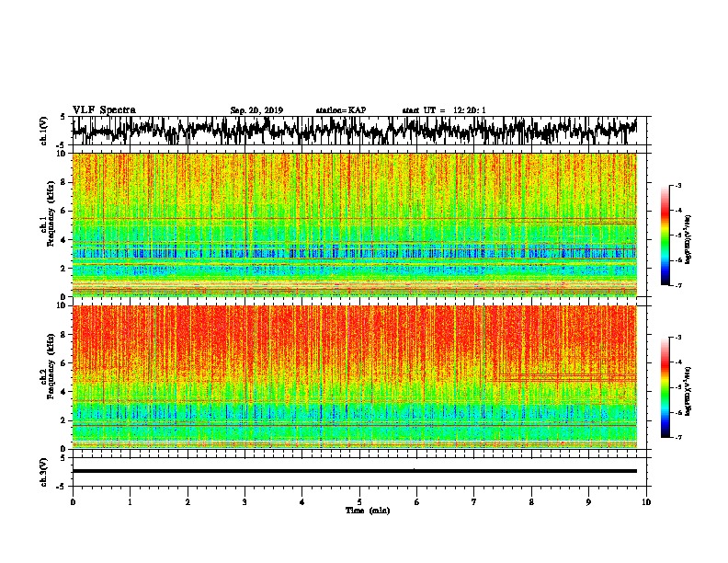Click the ch.2 colorbar log(PSD) label
Viewport: 728px width, 563px height.
(688, 391)
